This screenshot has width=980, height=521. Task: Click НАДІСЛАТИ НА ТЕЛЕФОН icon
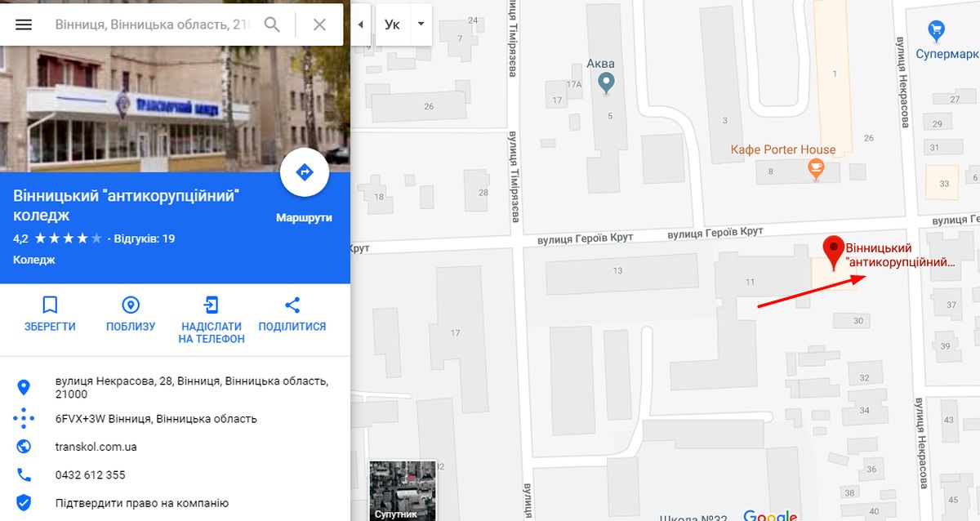pos(212,305)
